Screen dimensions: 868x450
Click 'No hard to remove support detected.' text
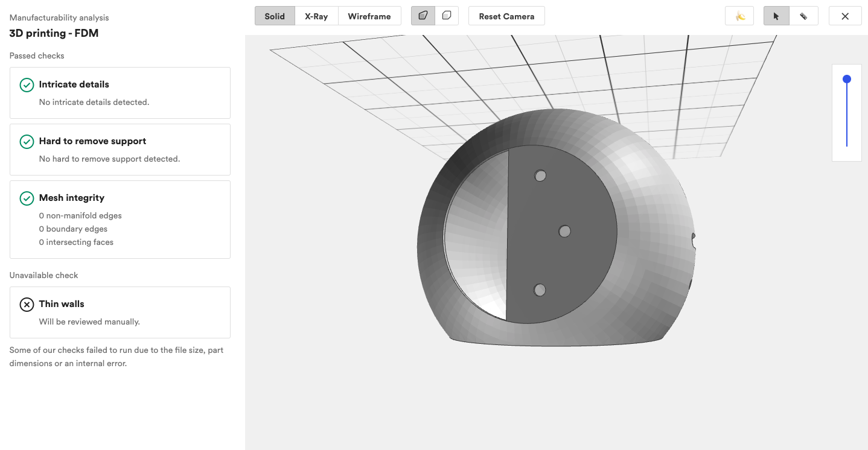(x=109, y=159)
